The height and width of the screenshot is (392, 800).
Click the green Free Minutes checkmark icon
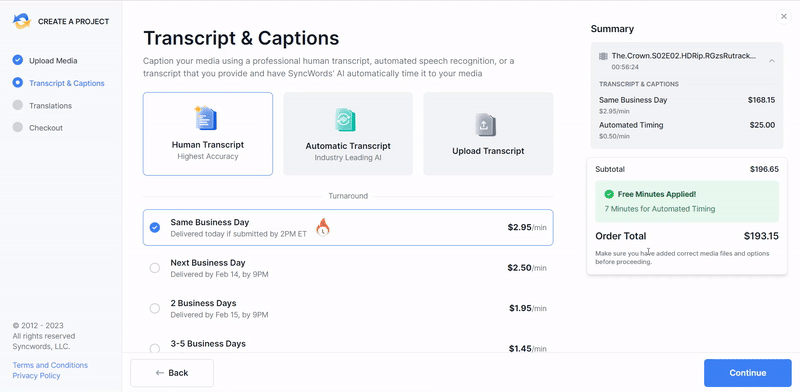pyautogui.click(x=609, y=194)
